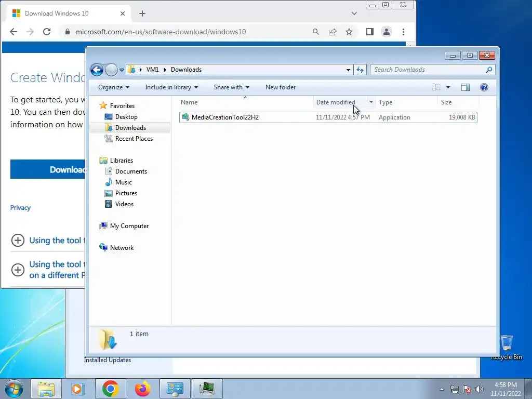Click the Explorer forward navigation button
The height and width of the screenshot is (399, 532).
coord(111,70)
